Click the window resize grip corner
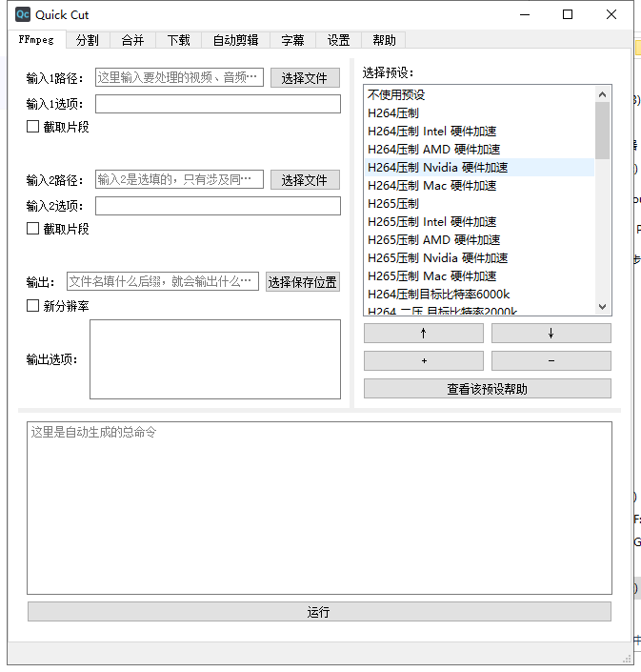The width and height of the screenshot is (641, 672). pos(627,659)
